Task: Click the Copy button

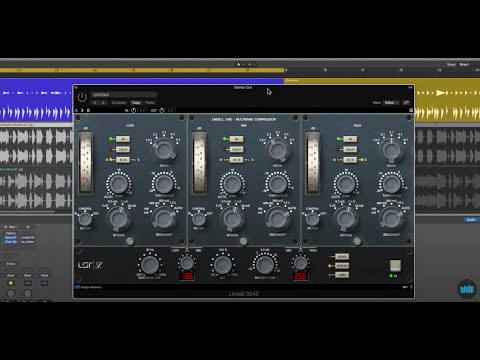Action: tap(136, 103)
